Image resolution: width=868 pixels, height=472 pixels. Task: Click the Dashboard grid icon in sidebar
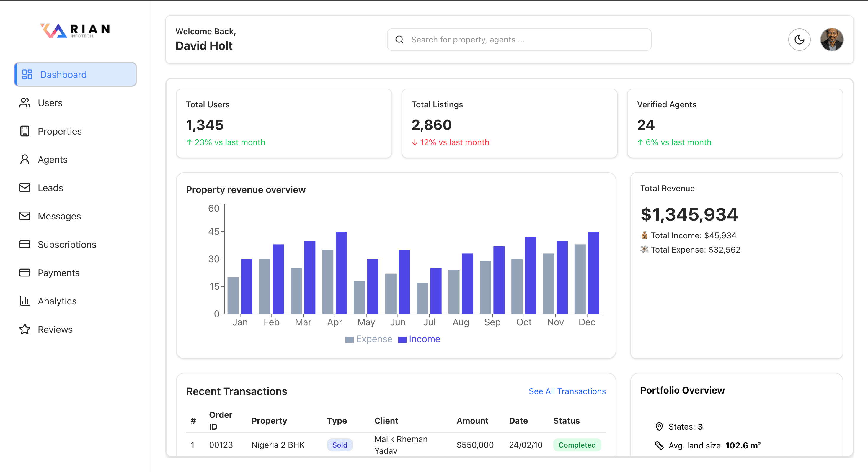[x=27, y=74]
